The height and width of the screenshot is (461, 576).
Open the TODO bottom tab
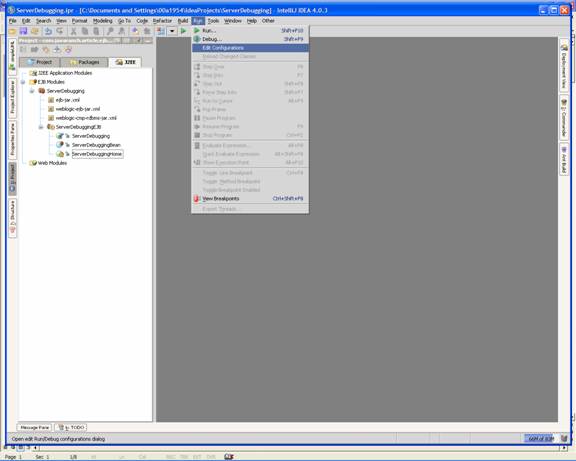click(71, 427)
